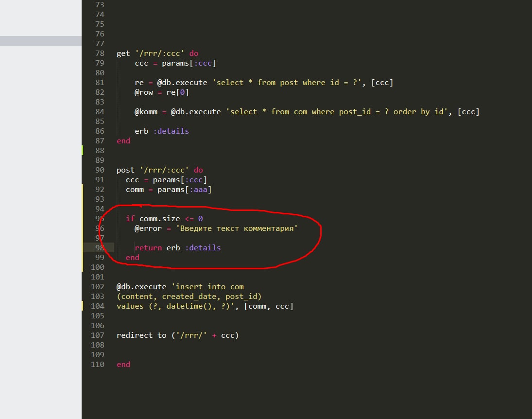The height and width of the screenshot is (419, 532).
Task: Click "erb :details" on line 86
Action: [x=161, y=131]
